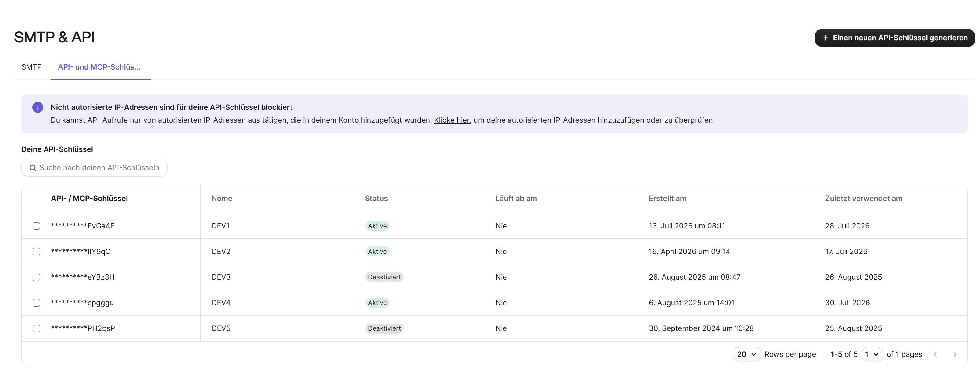
Task: Click key **********eYBz8H
Action: [x=83, y=277]
